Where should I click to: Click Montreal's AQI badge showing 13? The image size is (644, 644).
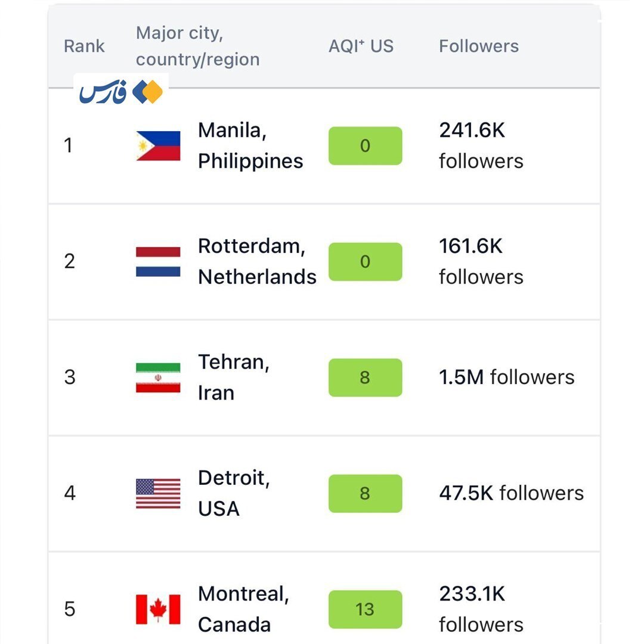[x=365, y=609]
